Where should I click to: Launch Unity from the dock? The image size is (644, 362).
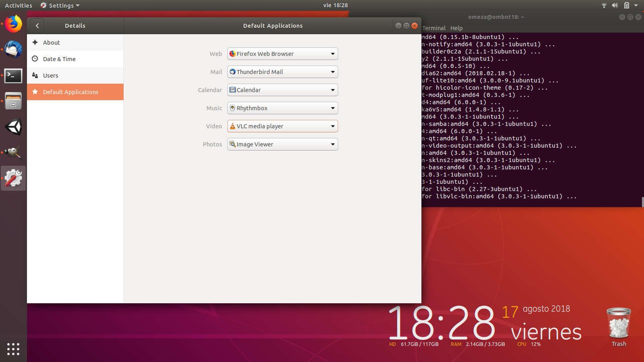[13, 127]
